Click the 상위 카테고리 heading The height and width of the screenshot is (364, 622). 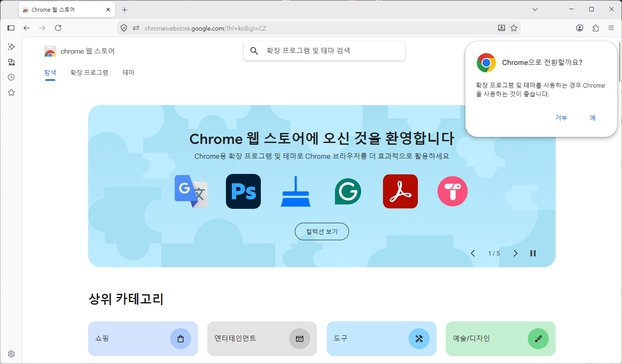pos(126,299)
